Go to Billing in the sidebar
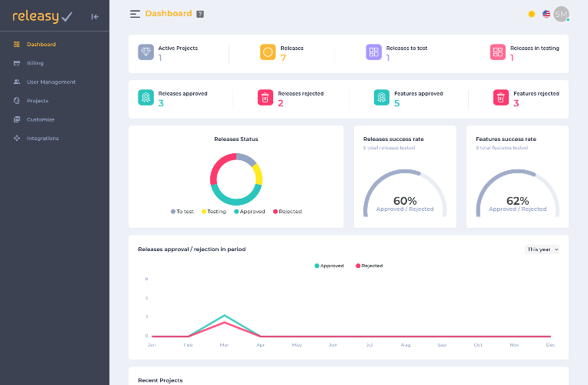The height and width of the screenshot is (385, 588). pos(35,63)
